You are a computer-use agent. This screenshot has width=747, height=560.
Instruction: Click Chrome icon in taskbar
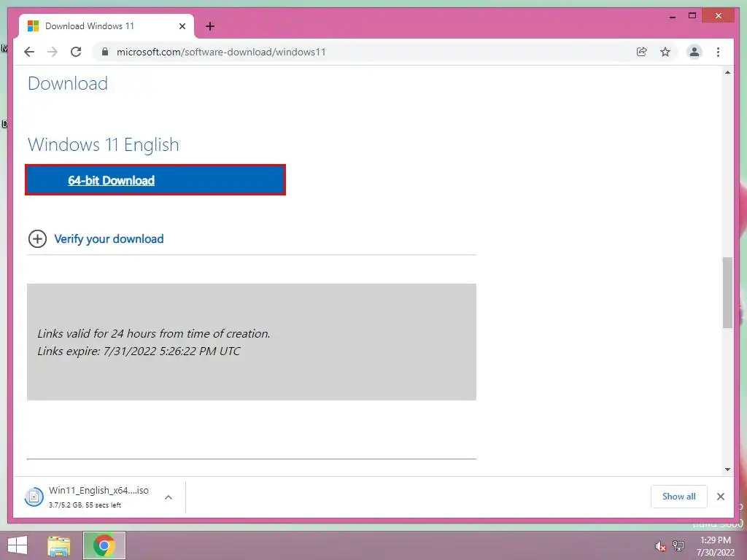(104, 545)
